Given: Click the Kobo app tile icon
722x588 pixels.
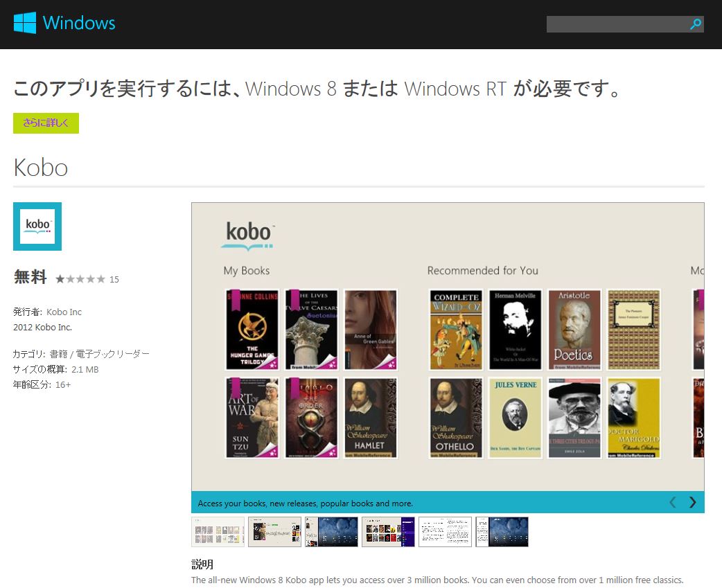Looking at the screenshot, I should pyautogui.click(x=37, y=226).
